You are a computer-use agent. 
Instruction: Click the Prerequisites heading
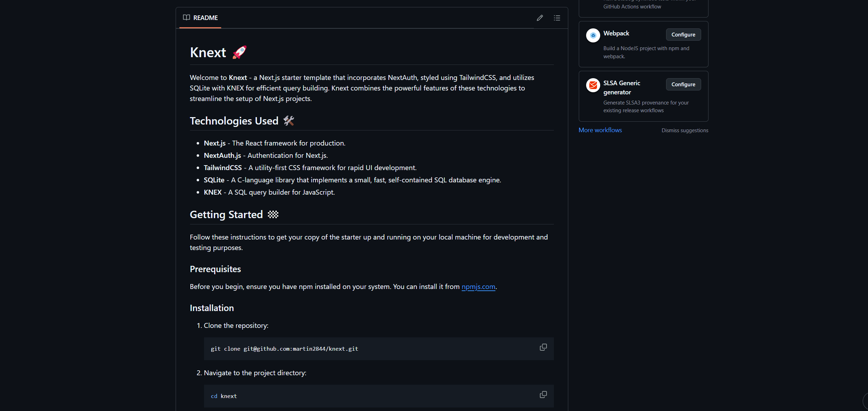215,269
